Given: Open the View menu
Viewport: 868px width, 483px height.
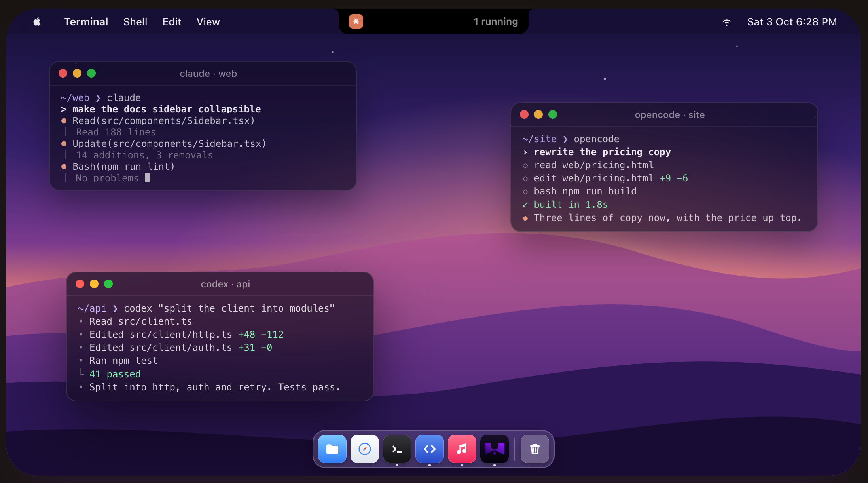Looking at the screenshot, I should coord(208,22).
